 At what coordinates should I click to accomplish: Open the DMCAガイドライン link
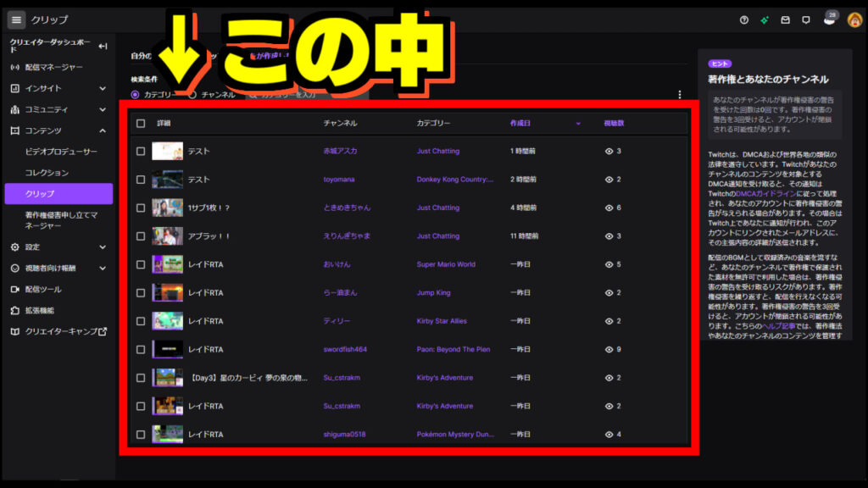[765, 194]
